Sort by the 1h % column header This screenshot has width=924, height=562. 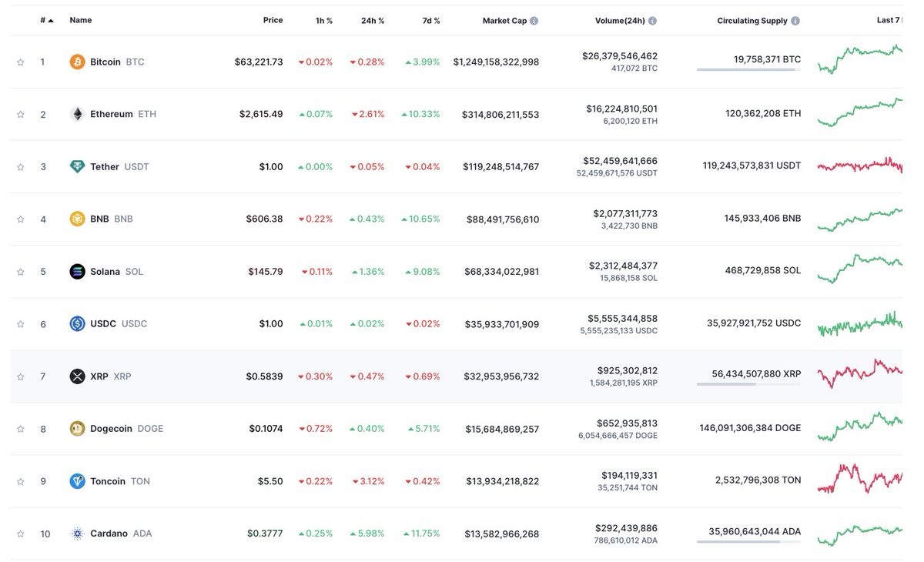(323, 21)
